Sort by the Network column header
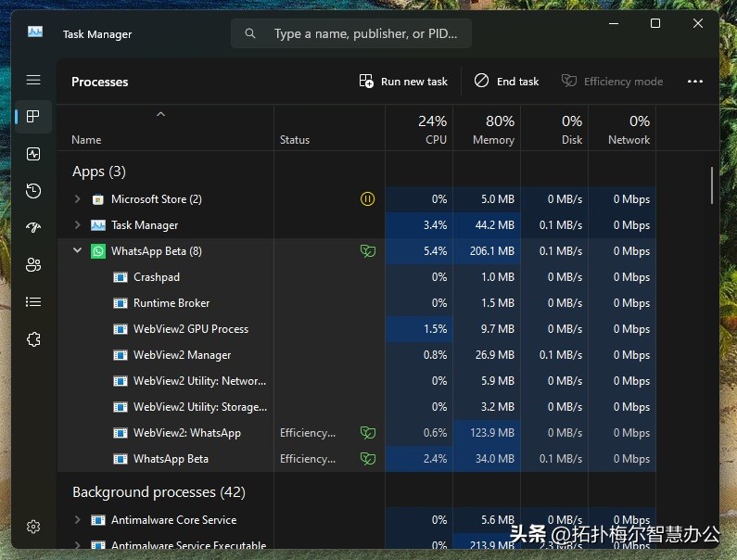 coord(622,129)
